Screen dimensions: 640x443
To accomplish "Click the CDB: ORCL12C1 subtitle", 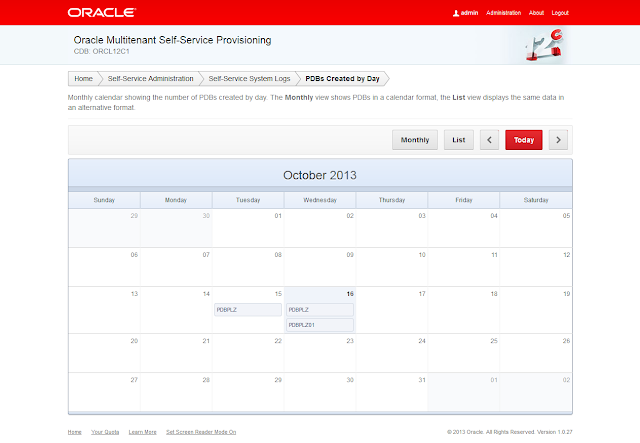I will tap(102, 51).
